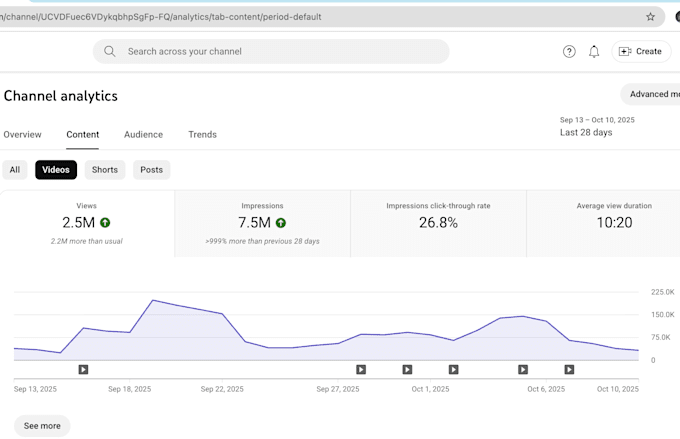Click the See more button

tap(42, 426)
